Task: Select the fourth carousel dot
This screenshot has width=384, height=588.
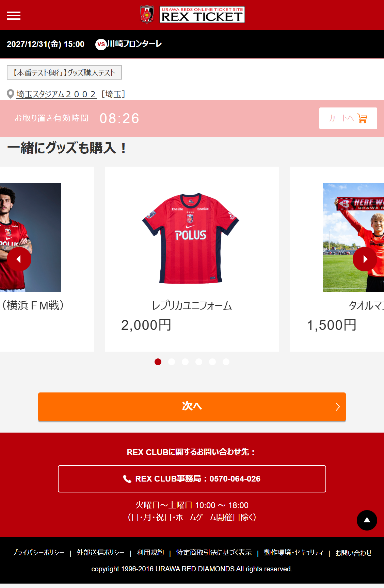Action: pyautogui.click(x=199, y=362)
